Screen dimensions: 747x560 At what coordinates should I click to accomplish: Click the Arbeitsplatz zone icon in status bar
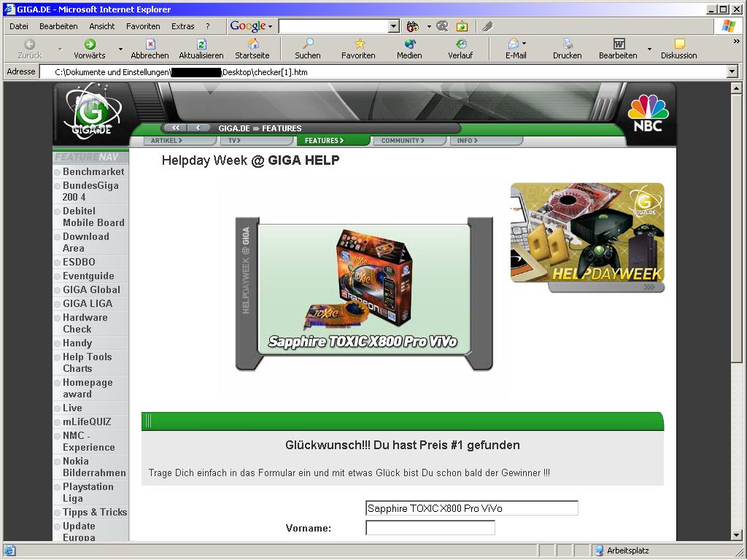[600, 551]
